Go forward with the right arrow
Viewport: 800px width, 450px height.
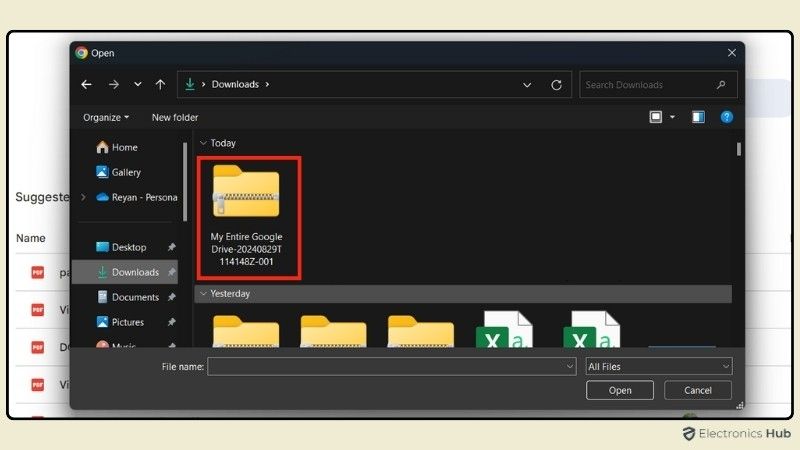point(114,84)
